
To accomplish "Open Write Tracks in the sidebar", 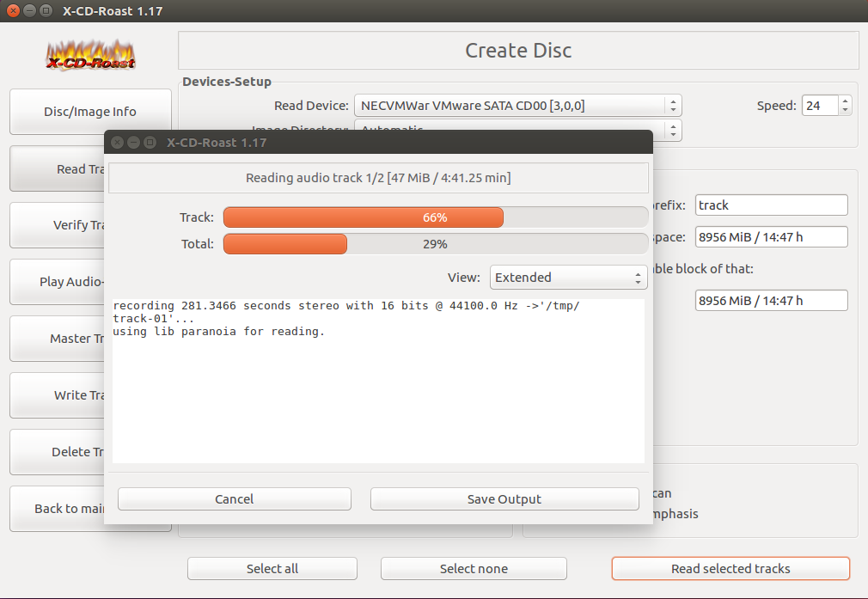I will coord(57,395).
